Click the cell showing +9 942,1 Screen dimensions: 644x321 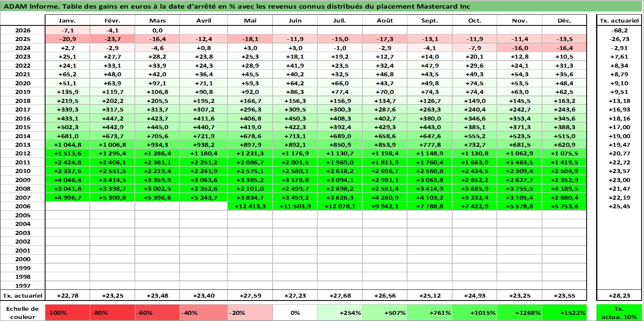point(385,206)
